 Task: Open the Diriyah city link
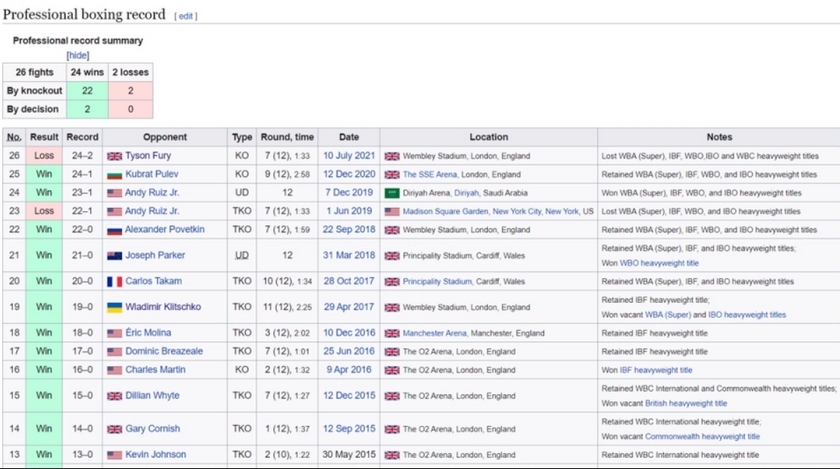click(x=466, y=193)
